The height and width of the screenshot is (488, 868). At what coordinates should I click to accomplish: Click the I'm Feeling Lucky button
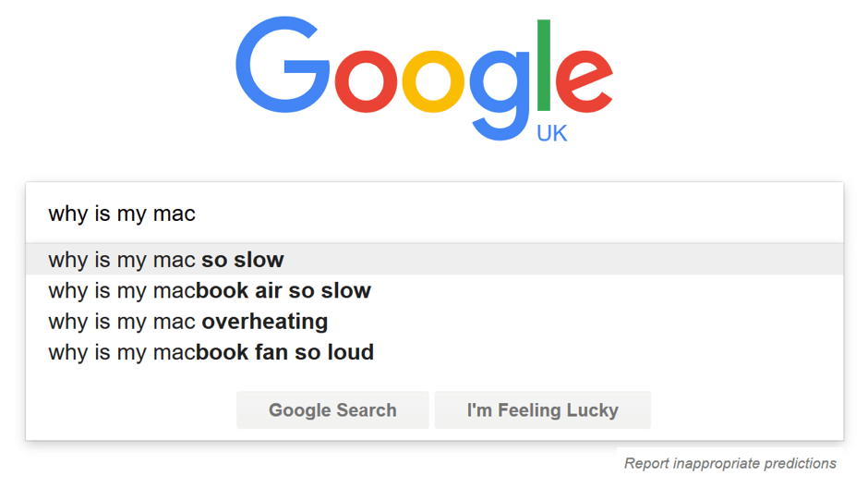[543, 409]
